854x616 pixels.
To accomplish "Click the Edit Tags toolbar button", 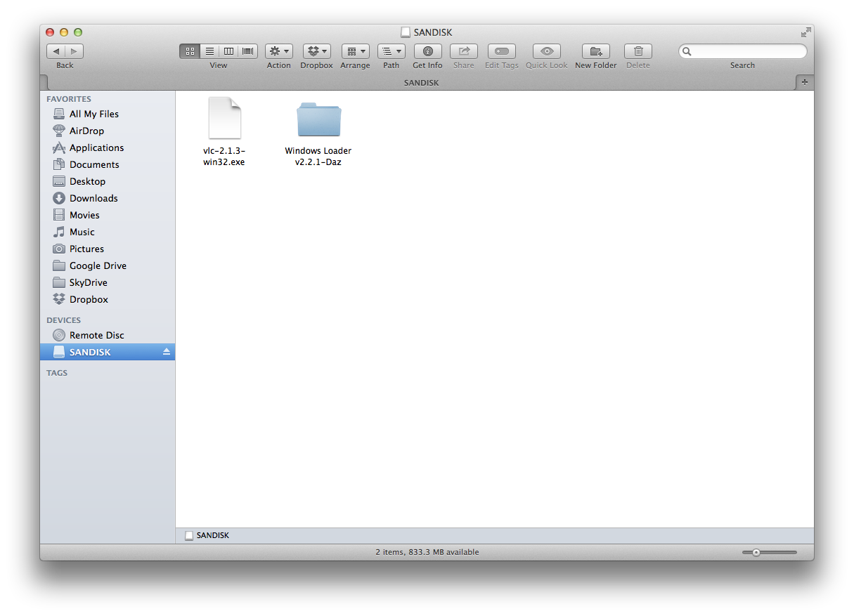I will coord(502,51).
